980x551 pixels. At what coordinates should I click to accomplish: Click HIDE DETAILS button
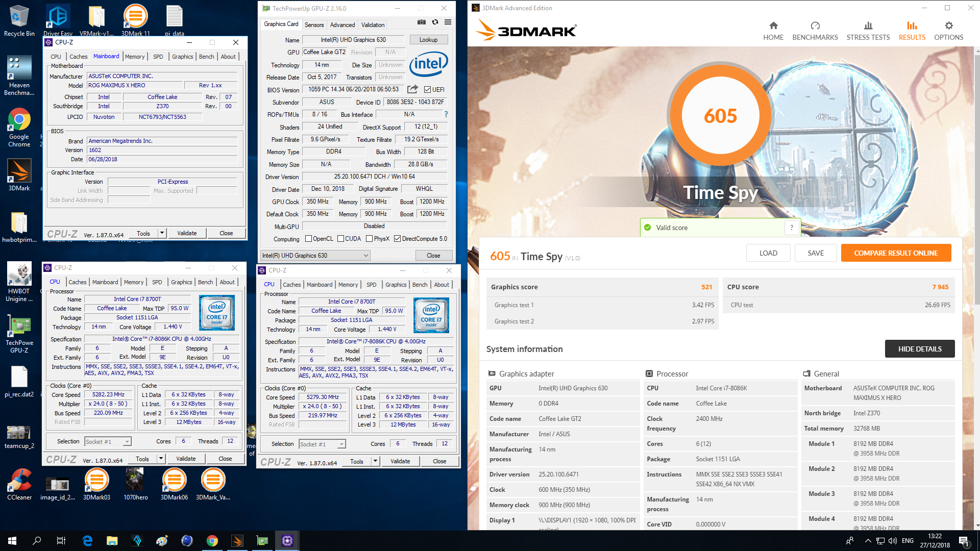coord(920,349)
